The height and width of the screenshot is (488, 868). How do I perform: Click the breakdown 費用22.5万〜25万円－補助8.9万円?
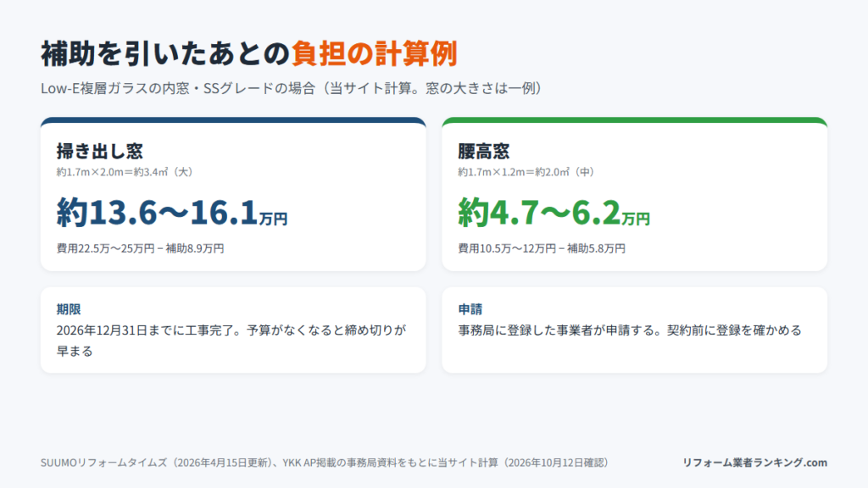pyautogui.click(x=140, y=248)
